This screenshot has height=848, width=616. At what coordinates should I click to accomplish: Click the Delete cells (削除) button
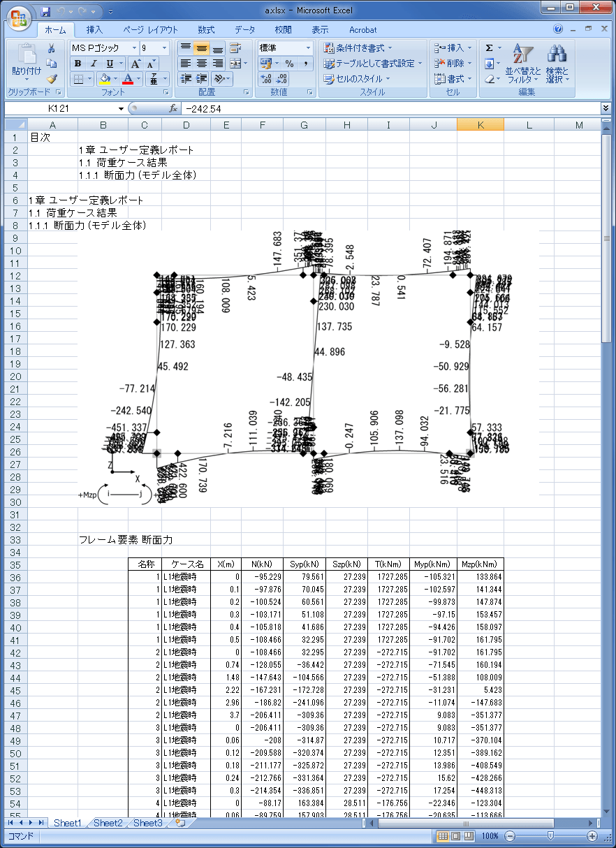coord(453,64)
